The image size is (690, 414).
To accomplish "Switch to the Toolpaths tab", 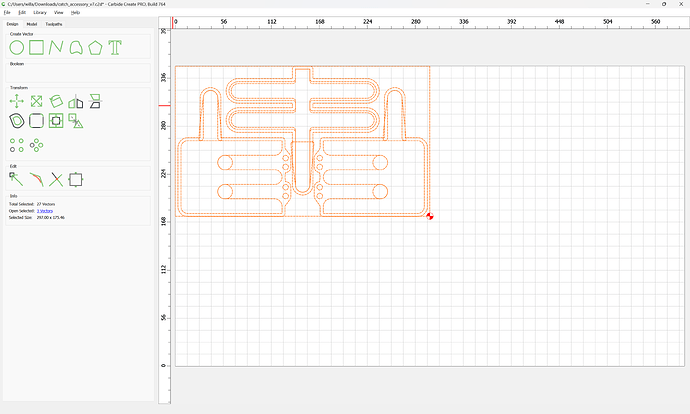I will click(x=54, y=24).
